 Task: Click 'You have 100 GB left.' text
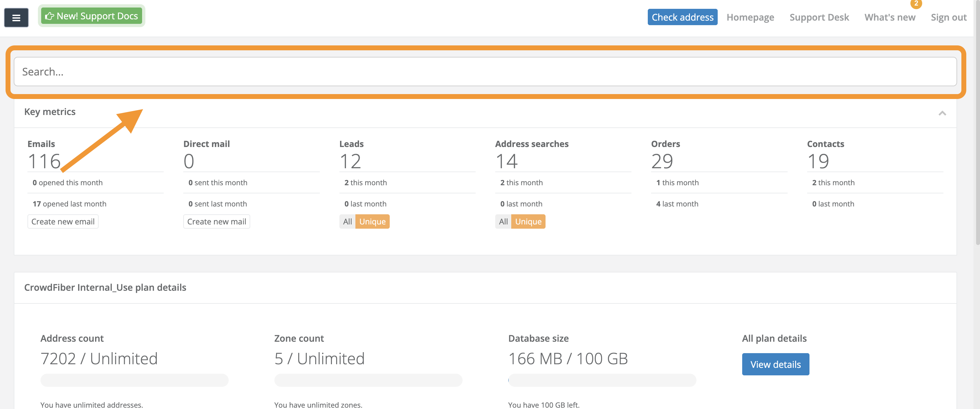544,405
